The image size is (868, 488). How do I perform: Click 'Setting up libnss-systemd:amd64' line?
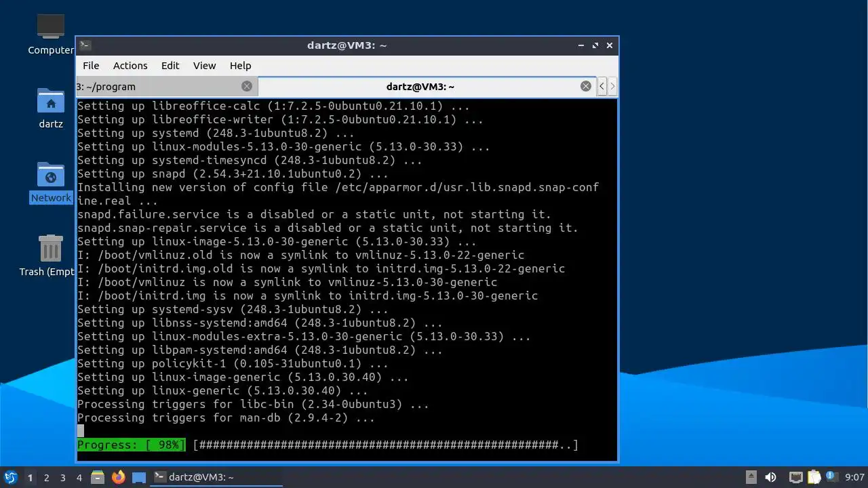(260, 323)
